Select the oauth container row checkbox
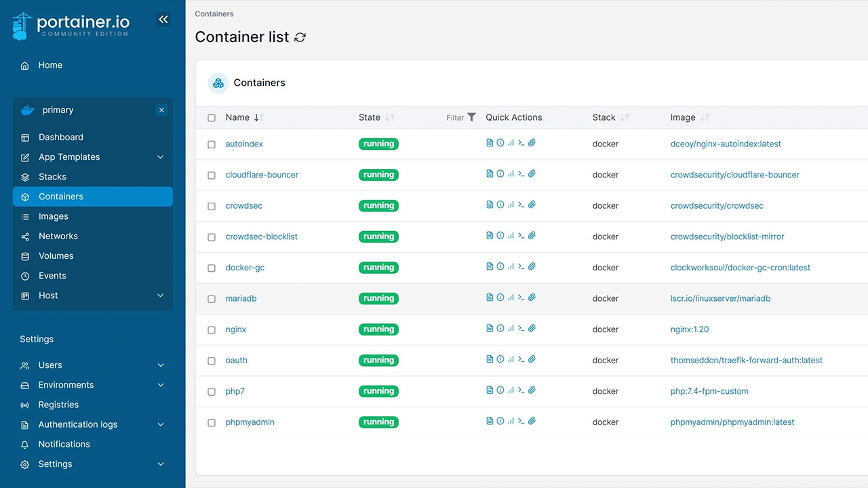Image resolution: width=868 pixels, height=488 pixels. pos(212,360)
